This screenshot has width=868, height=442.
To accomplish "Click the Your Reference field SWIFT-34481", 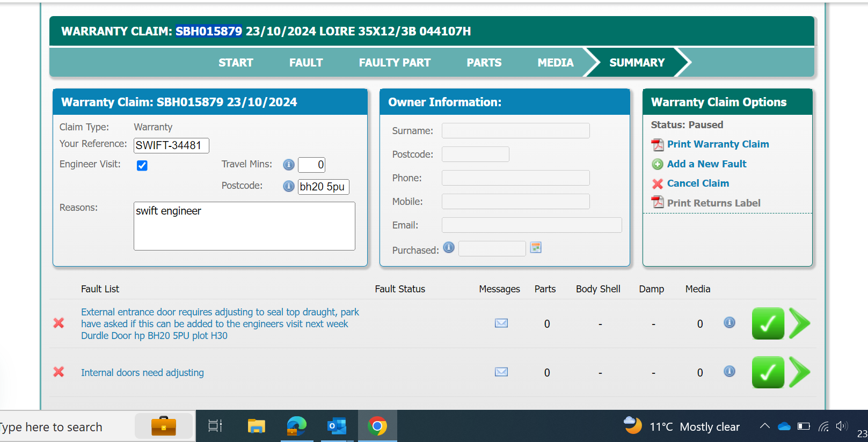I will click(x=171, y=145).
